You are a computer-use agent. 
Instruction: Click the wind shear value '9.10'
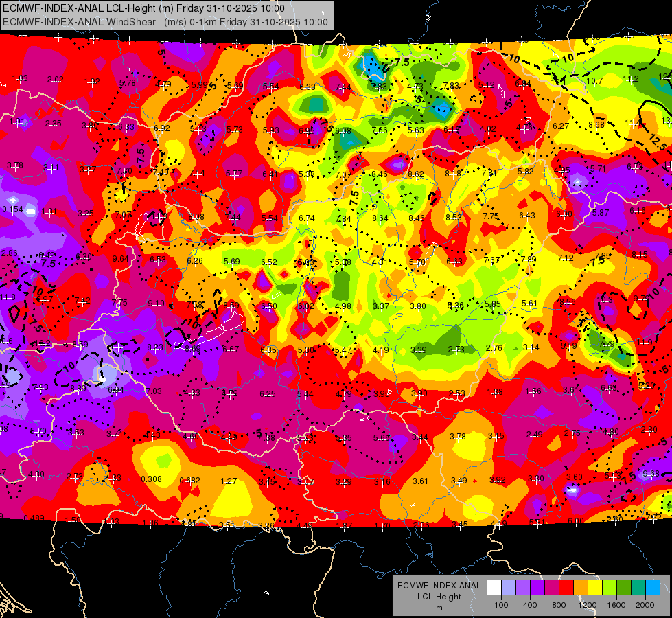pos(156,304)
